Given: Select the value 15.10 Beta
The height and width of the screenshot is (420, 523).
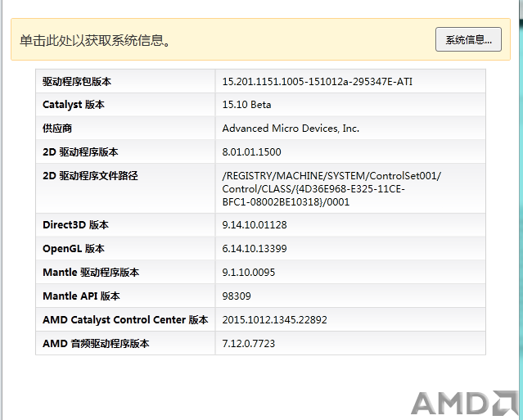Looking at the screenshot, I should coord(246,105).
